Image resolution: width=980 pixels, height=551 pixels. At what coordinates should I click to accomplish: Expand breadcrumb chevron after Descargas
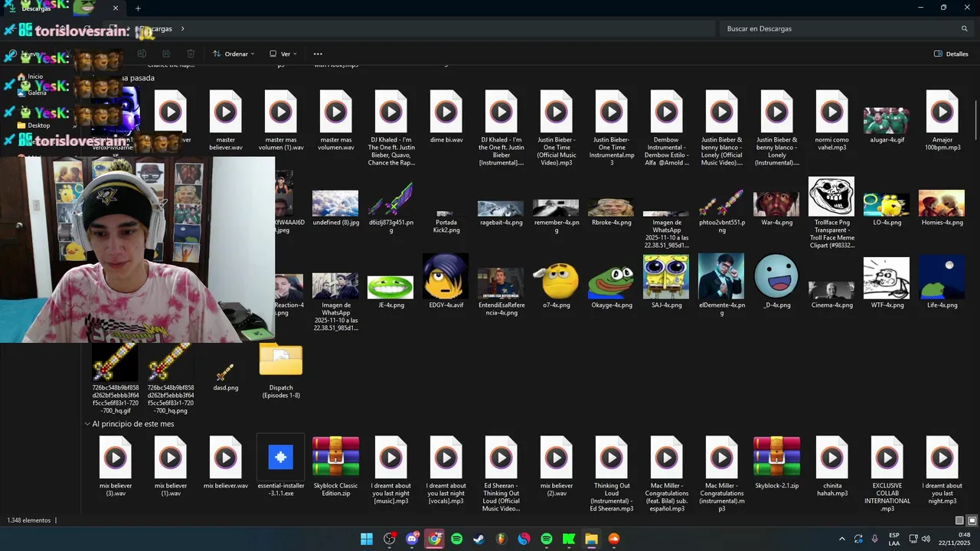point(182,28)
